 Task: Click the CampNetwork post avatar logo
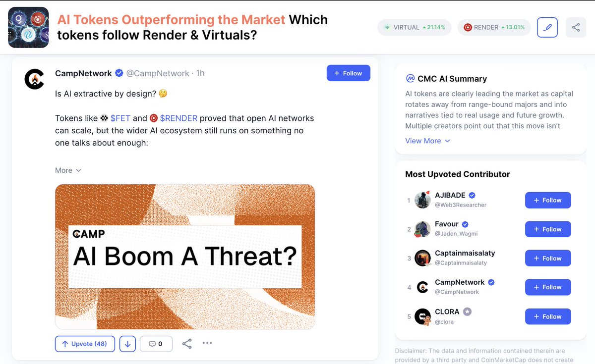pyautogui.click(x=35, y=78)
